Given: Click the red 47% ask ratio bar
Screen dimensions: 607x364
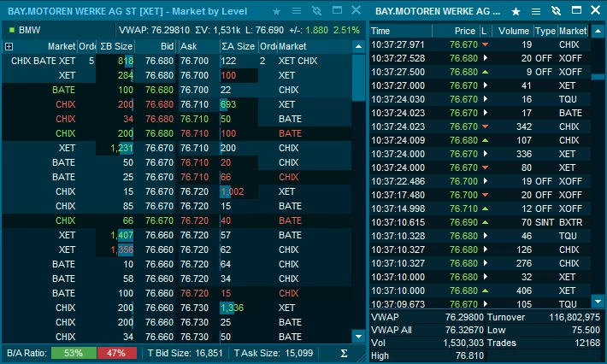Looking at the screenshot, I should [x=116, y=353].
